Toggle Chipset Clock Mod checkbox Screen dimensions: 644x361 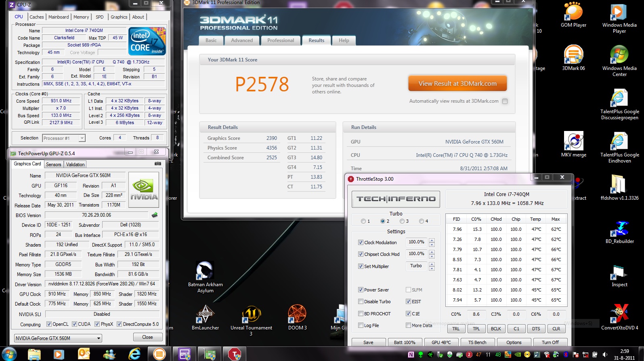tap(361, 254)
